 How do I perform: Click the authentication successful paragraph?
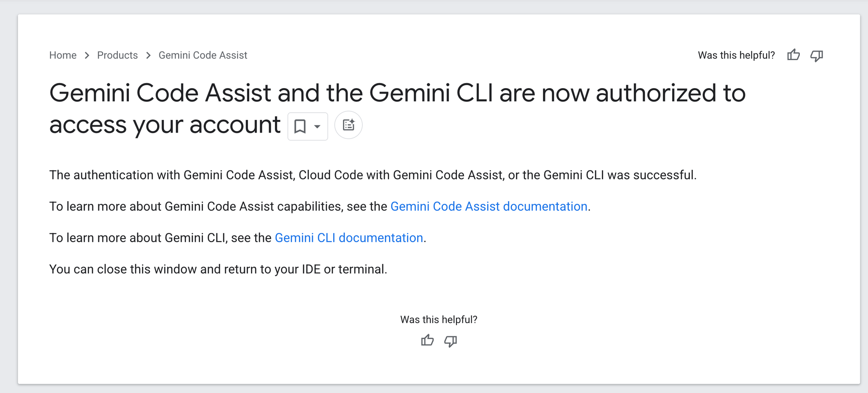[373, 175]
